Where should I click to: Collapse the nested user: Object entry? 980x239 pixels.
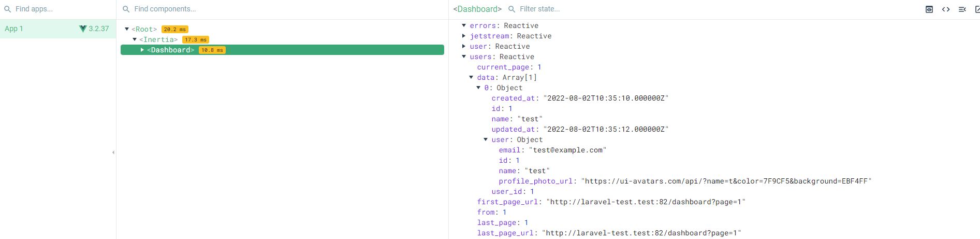pos(486,139)
